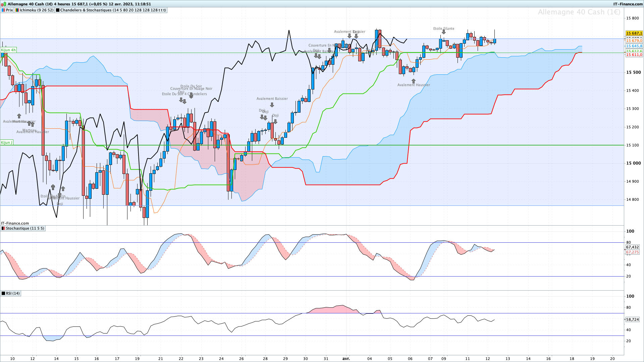The image size is (644, 362).
Task: Click the 67,432 stochastic value tag
Action: (x=633, y=247)
